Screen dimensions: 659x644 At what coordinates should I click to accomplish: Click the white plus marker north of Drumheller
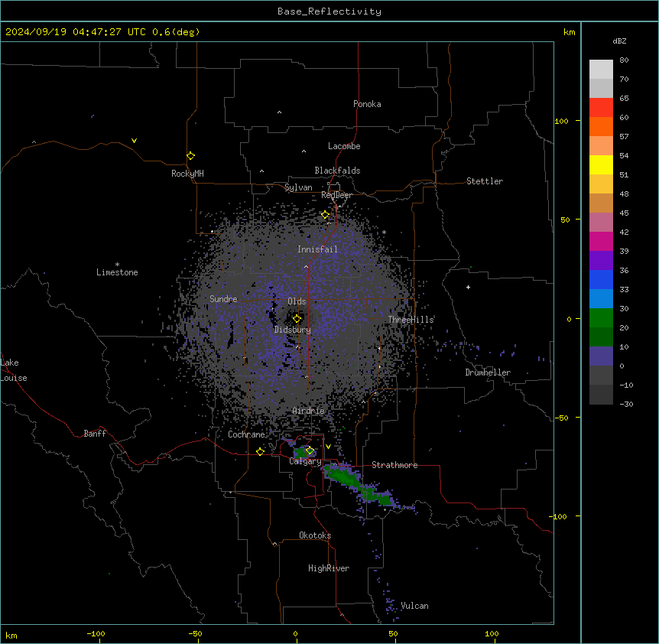point(468,287)
